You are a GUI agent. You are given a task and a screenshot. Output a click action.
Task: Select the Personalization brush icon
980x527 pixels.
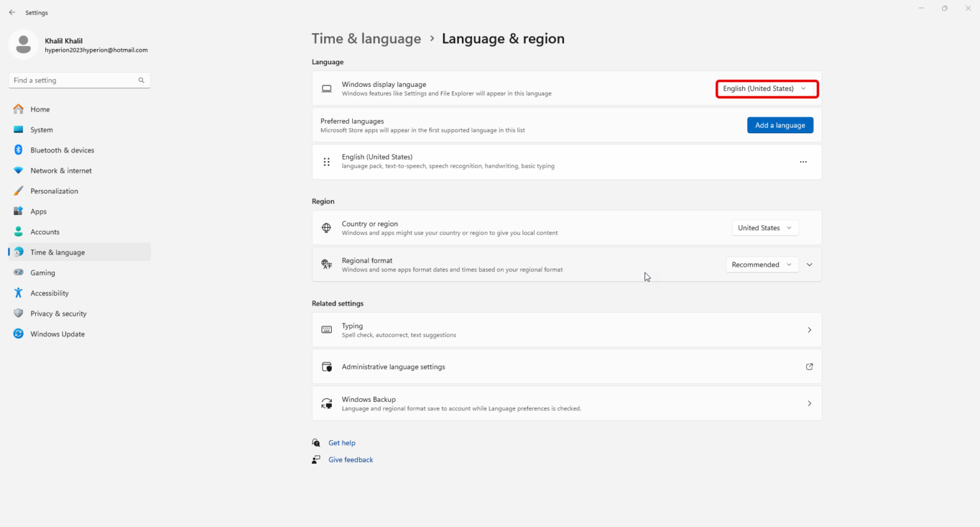pos(19,191)
